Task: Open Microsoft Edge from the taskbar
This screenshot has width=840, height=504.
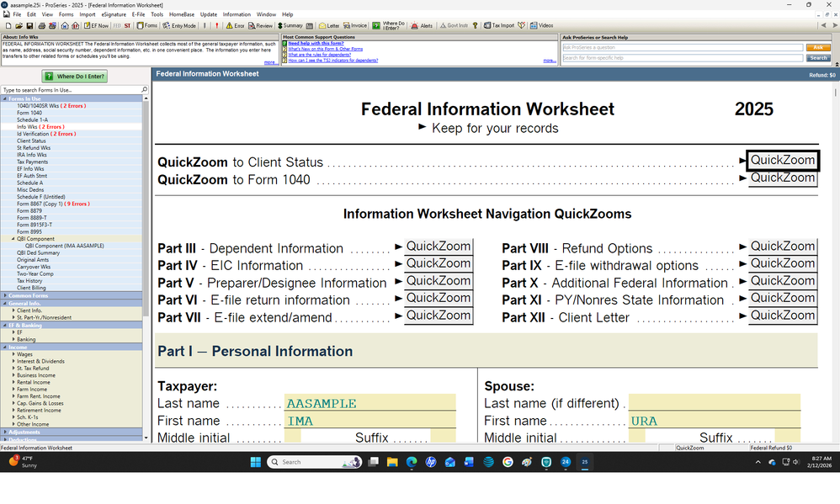Action: (x=412, y=462)
